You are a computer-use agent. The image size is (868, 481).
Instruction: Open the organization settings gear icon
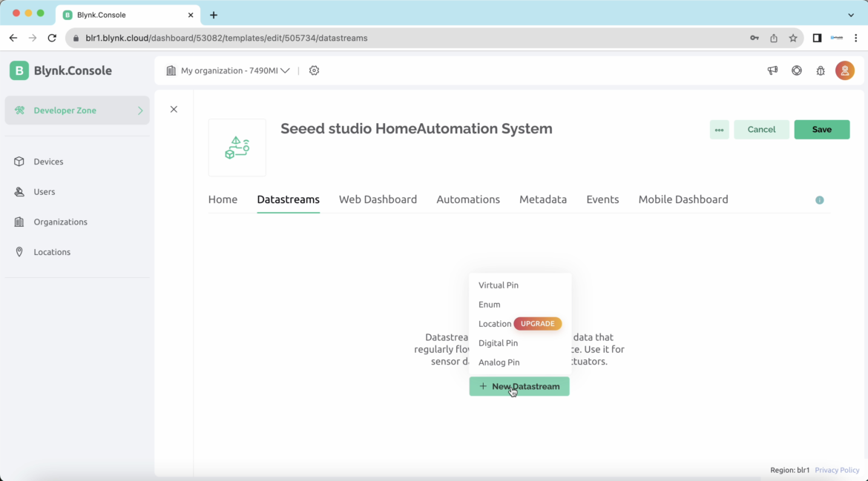pyautogui.click(x=314, y=70)
